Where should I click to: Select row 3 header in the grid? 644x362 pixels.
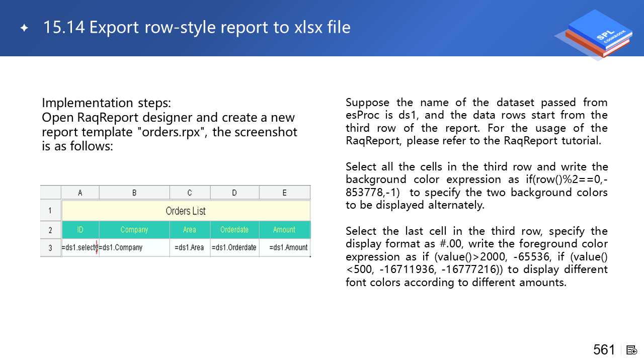pyautogui.click(x=50, y=247)
